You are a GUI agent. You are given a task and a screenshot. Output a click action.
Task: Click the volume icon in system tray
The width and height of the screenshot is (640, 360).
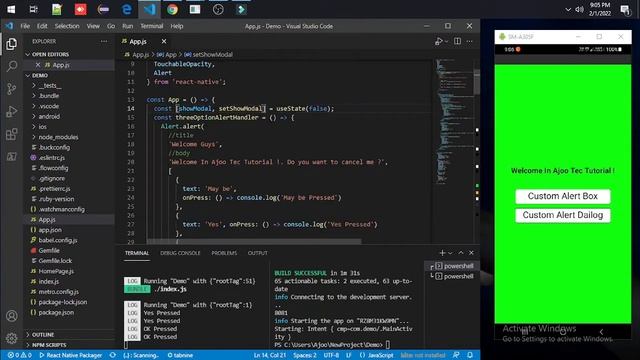click(x=579, y=9)
